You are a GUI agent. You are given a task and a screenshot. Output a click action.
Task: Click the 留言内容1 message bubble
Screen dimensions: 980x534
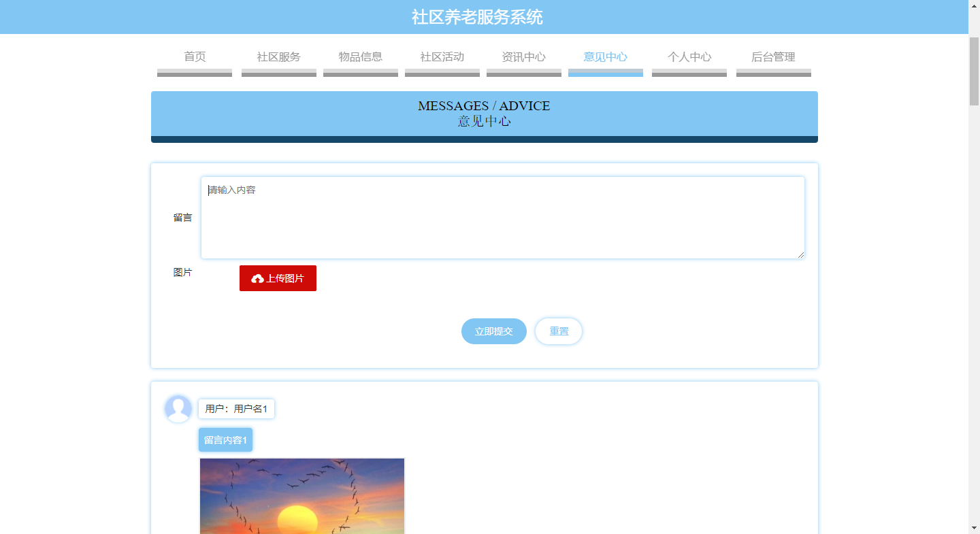tap(225, 440)
